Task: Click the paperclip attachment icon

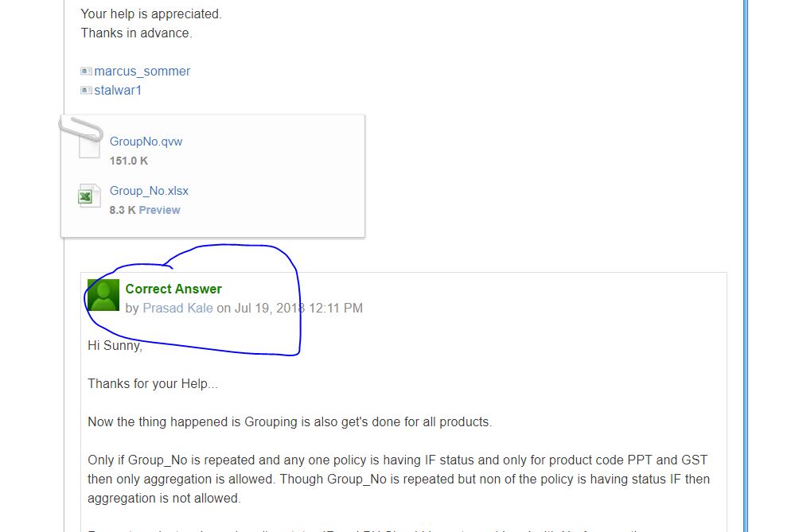Action: [81, 128]
